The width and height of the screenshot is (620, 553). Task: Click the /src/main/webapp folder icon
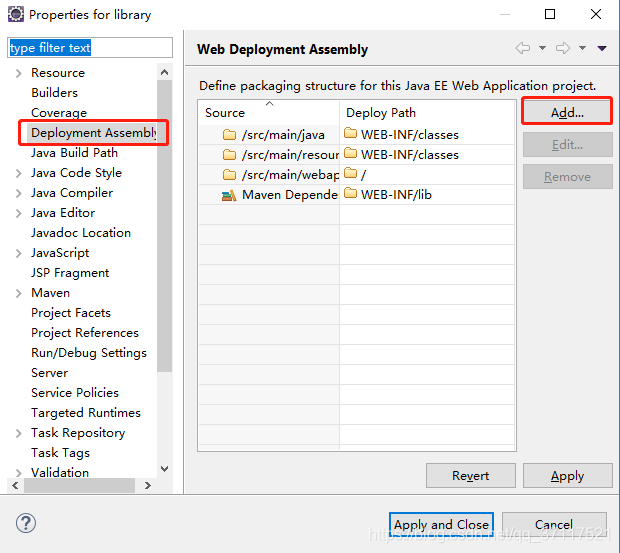tap(229, 174)
